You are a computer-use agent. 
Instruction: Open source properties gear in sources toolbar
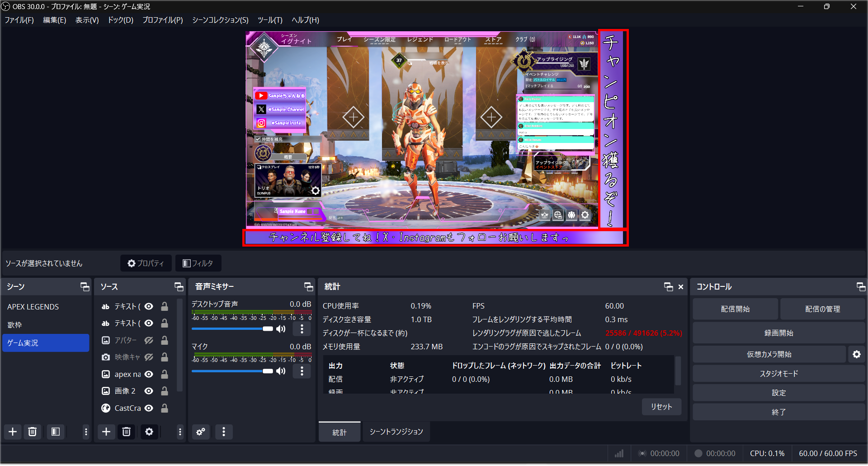pyautogui.click(x=149, y=432)
